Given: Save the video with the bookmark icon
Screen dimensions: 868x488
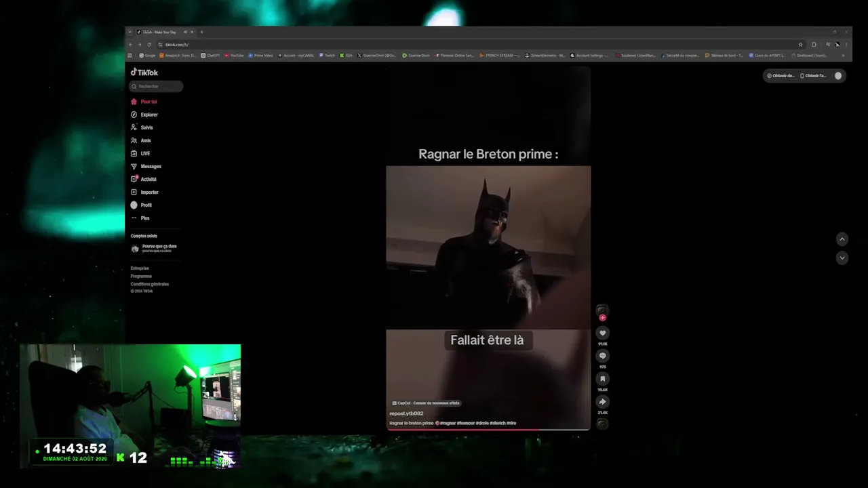Looking at the screenshot, I should pos(602,379).
